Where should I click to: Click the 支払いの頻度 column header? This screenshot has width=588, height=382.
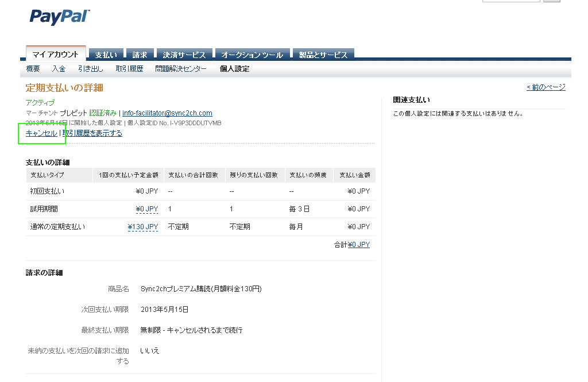point(308,175)
